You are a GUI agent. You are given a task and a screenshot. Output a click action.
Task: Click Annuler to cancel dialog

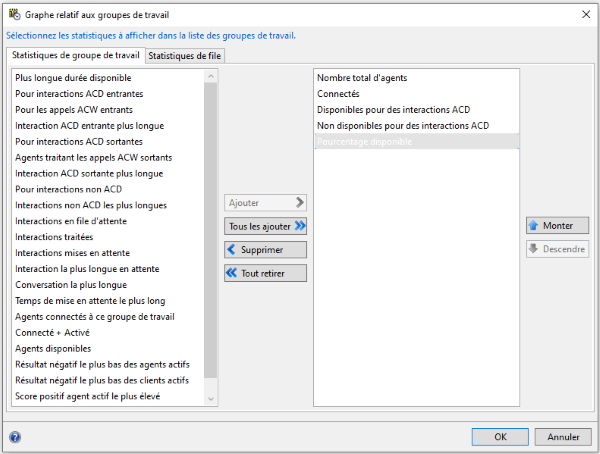[x=563, y=437]
